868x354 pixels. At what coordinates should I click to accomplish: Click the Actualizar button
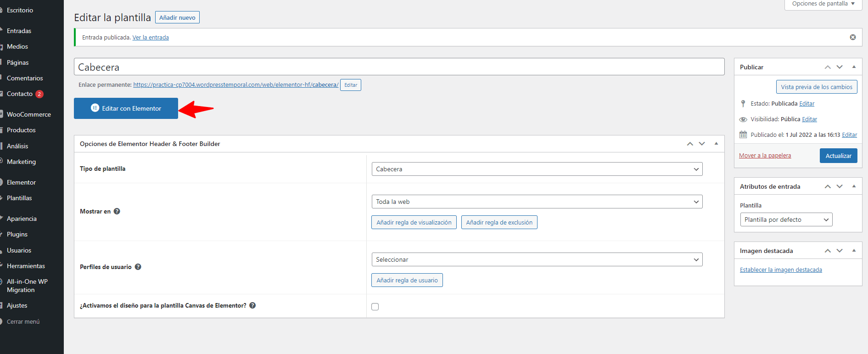[838, 156]
